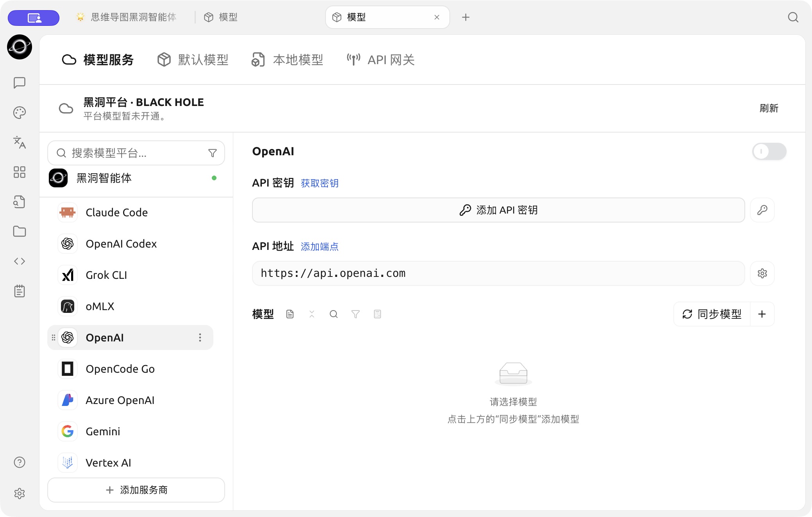Switch to the 模型服务 tab
The width and height of the screenshot is (812, 517).
point(98,60)
